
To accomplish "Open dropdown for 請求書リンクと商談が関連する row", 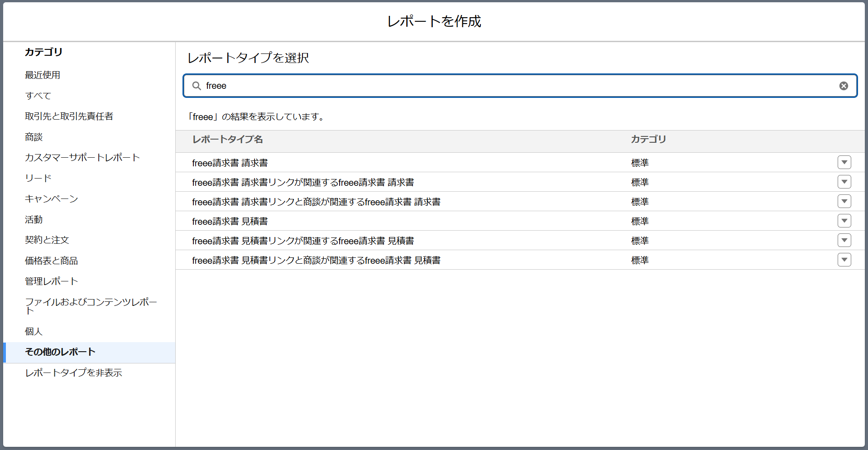I will [x=844, y=201].
